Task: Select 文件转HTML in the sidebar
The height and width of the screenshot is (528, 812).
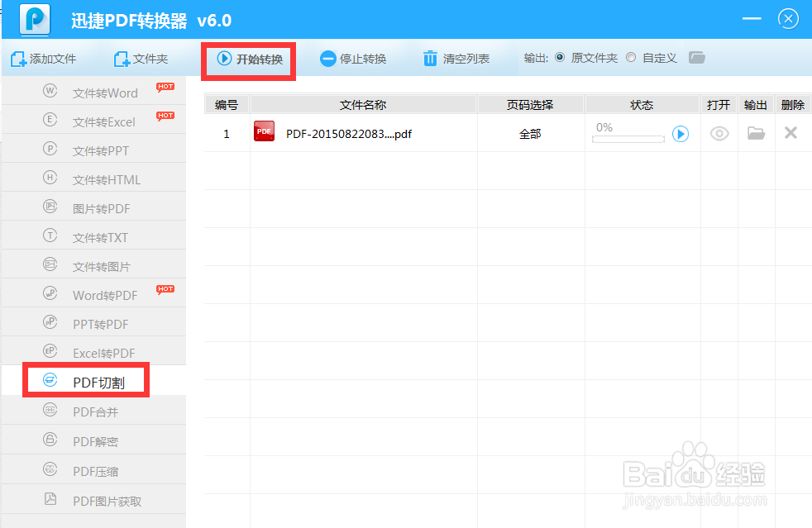Action: point(93,178)
